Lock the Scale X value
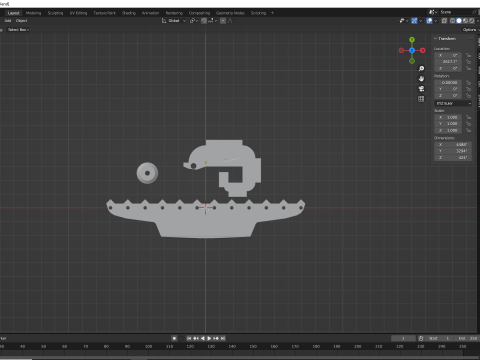Image resolution: width=480 pixels, height=360 pixels. [468, 117]
